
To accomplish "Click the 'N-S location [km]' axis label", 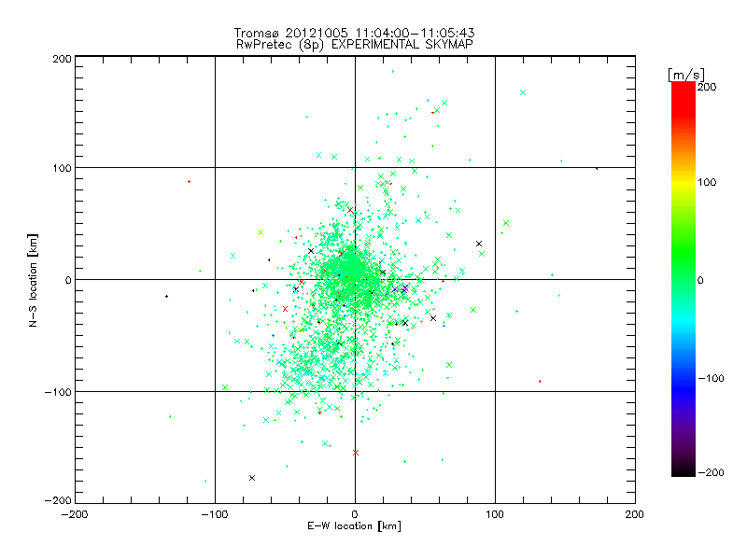I will tap(33, 281).
